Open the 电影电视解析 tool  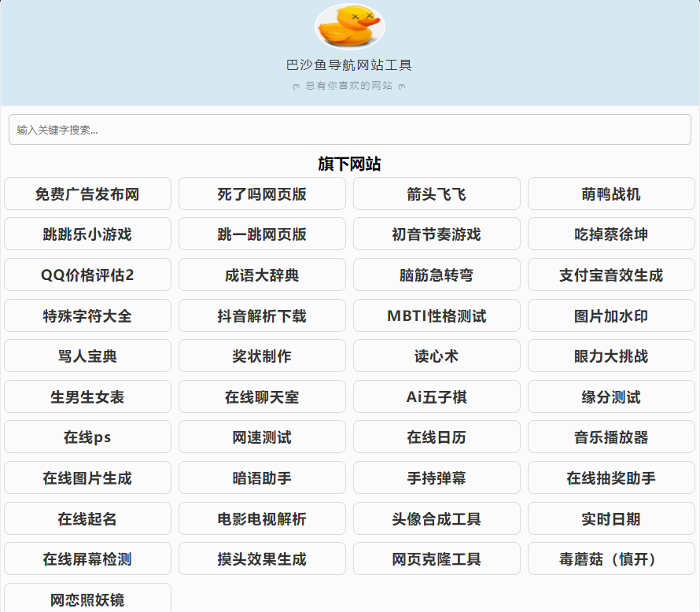(262, 519)
